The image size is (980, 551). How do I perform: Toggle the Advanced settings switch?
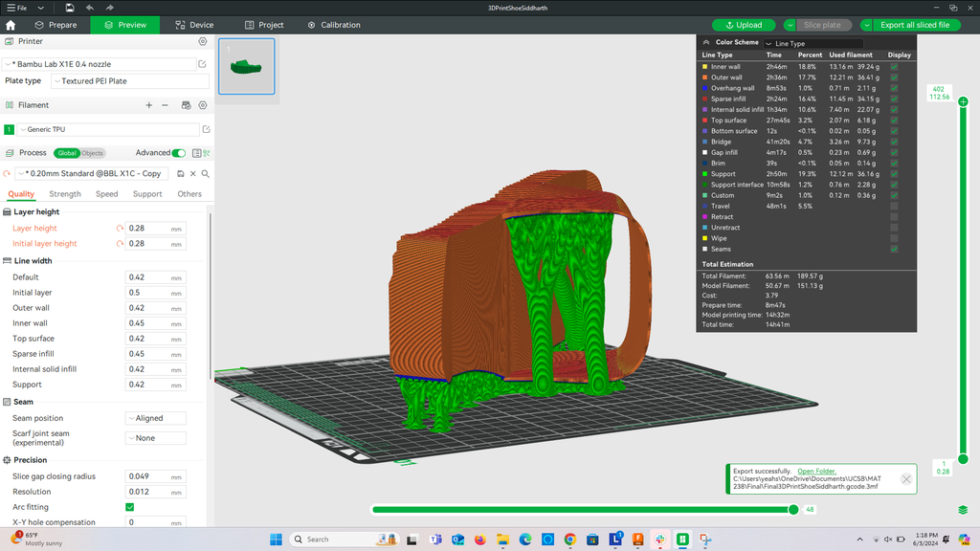coord(178,153)
